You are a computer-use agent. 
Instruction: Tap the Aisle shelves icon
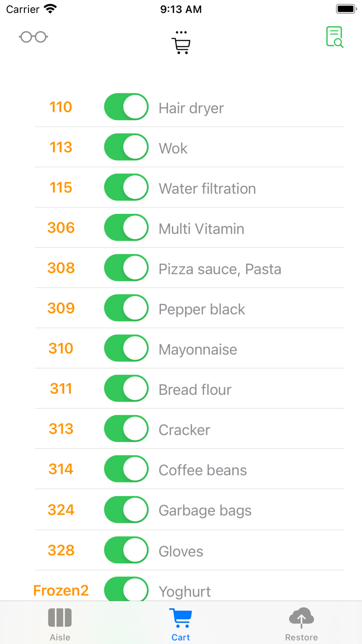(60, 618)
